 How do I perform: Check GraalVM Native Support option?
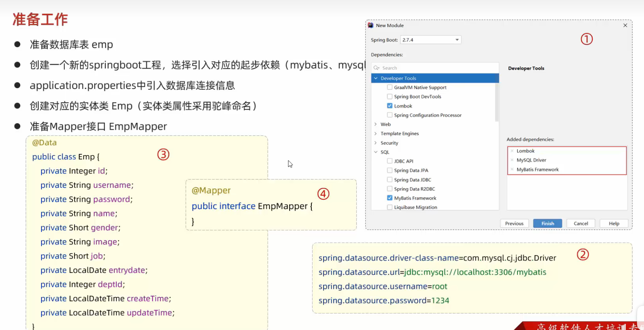click(390, 87)
